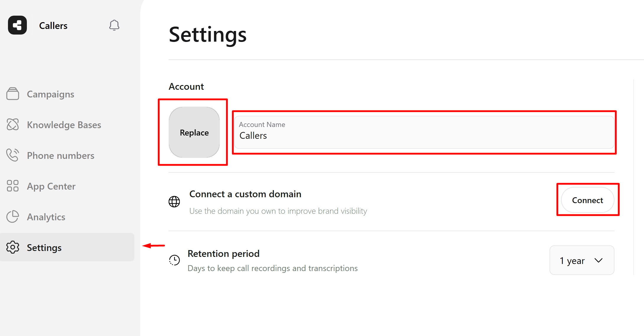The width and height of the screenshot is (644, 336).
Task: Click the clock icon next to Retention period
Action: (x=174, y=260)
